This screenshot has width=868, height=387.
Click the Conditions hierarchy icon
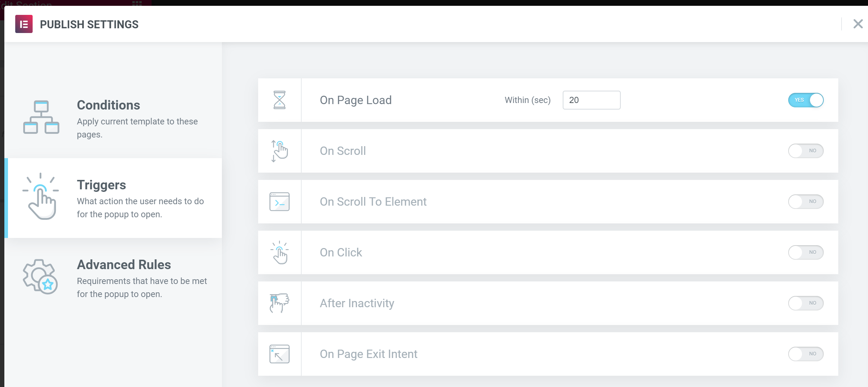(41, 117)
